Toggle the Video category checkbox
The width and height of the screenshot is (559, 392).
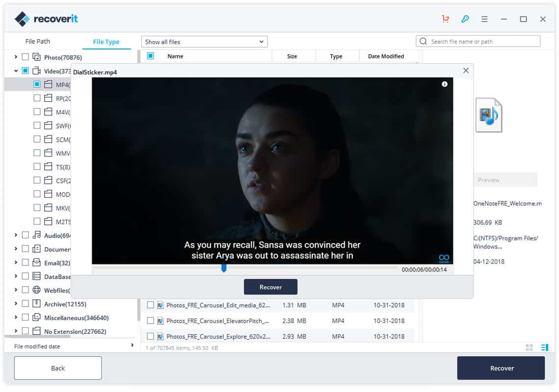tap(25, 71)
